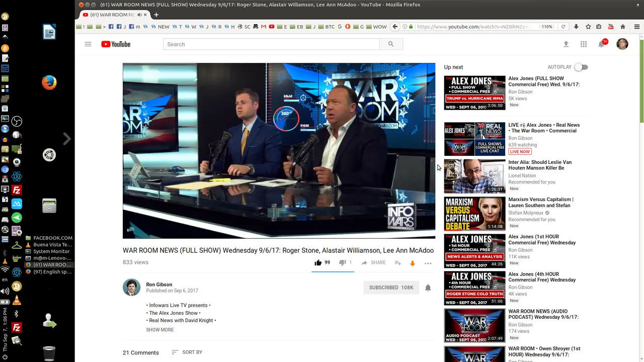This screenshot has height=362, width=644.
Task: Go back with Firefox back arrow
Action: [x=395, y=27]
